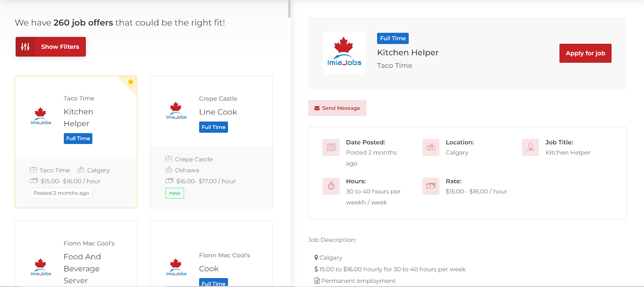Click the job list vertical scrollbar

point(289,9)
